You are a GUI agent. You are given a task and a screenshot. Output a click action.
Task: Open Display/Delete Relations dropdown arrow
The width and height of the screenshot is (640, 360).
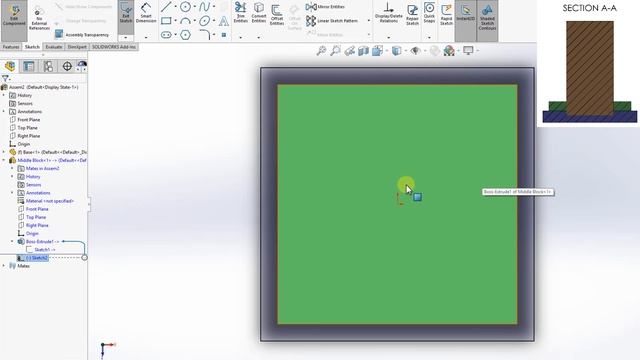(x=389, y=37)
